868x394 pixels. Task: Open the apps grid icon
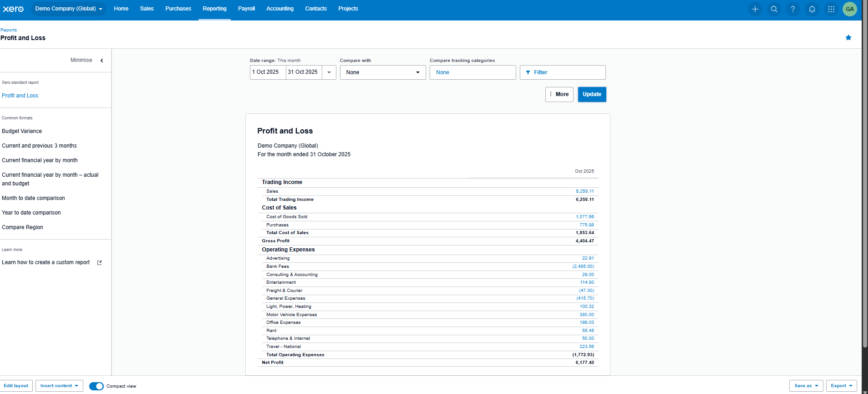(x=831, y=9)
